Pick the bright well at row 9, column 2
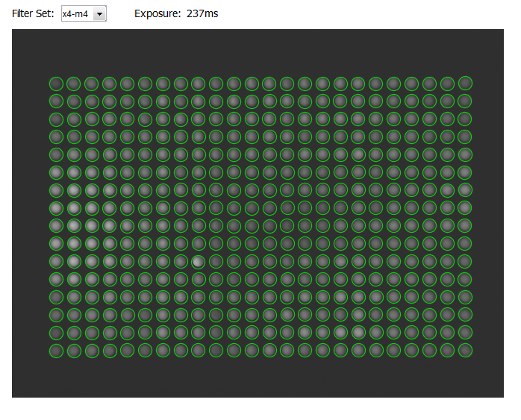 coord(74,225)
